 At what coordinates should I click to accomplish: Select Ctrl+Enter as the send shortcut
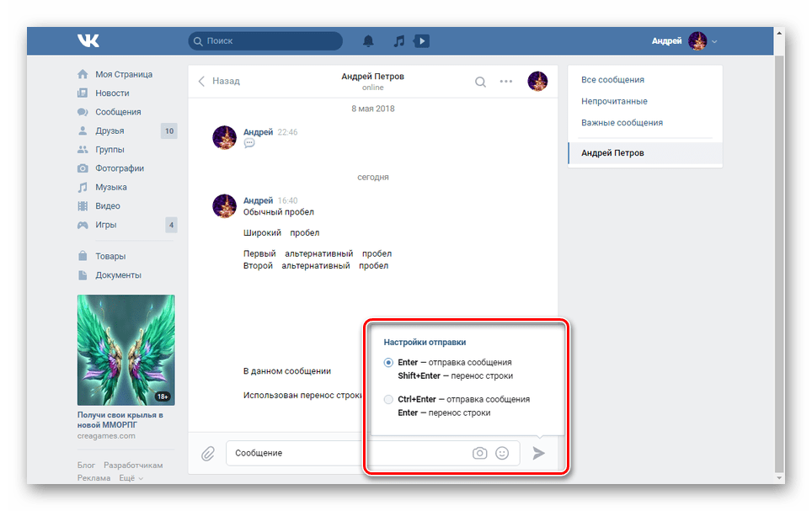387,401
